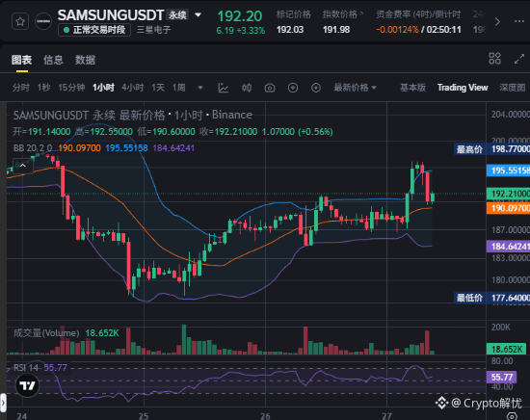Click the orange 190.09700 middle band price tag
The width and height of the screenshot is (530, 420).
508,208
